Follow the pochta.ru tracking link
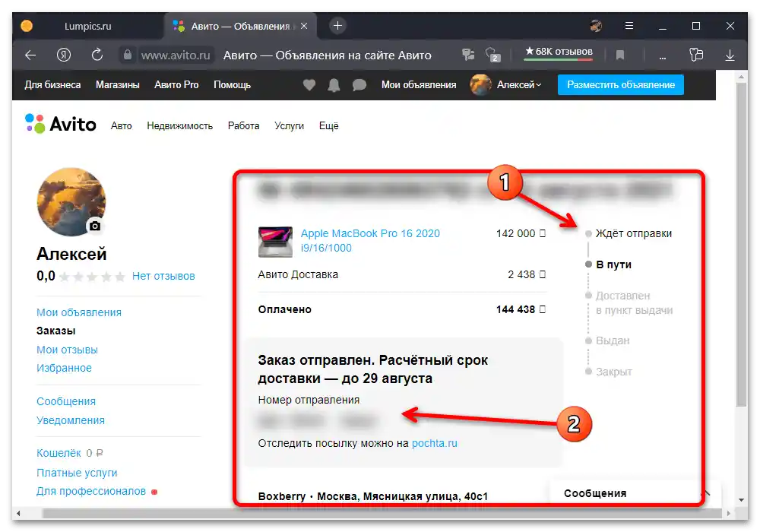760x532 pixels. (x=434, y=443)
